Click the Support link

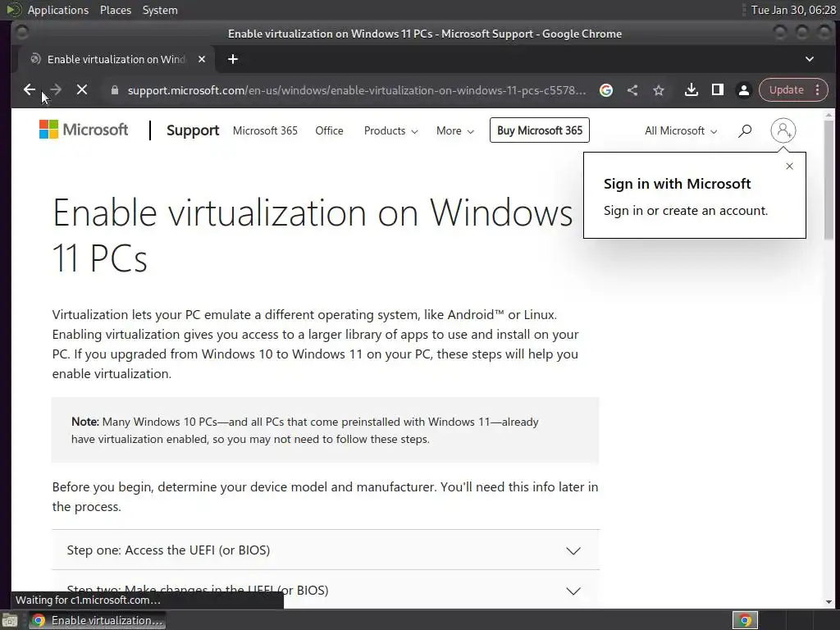(192, 130)
